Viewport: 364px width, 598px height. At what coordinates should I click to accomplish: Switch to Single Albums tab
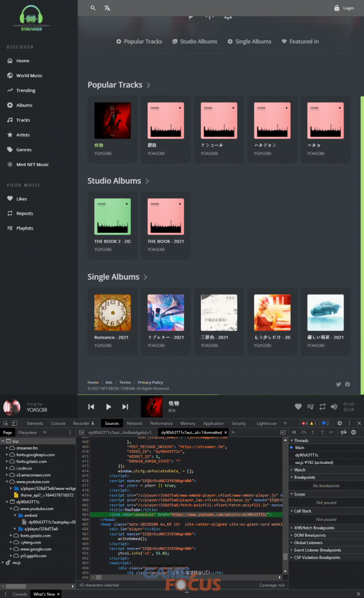click(x=250, y=41)
